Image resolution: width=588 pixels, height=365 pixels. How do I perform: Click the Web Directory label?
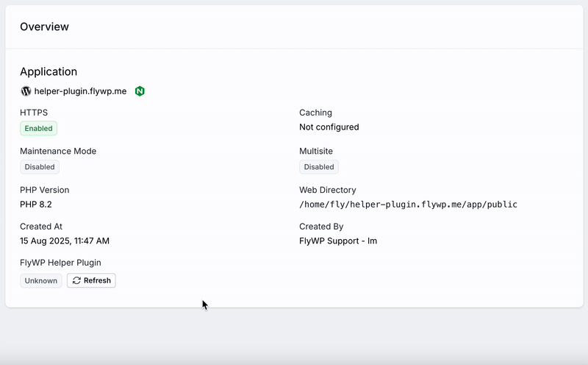327,190
